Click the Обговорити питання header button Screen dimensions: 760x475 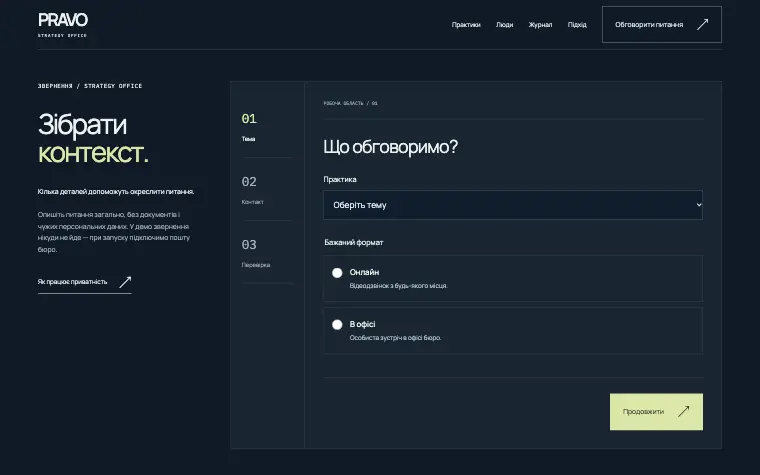(662, 24)
